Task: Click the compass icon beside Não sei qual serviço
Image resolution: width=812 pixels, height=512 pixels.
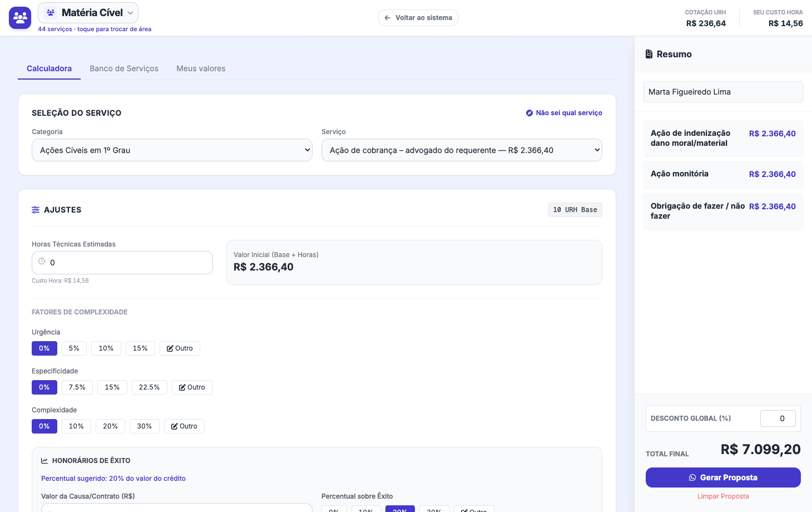Action: (529, 113)
